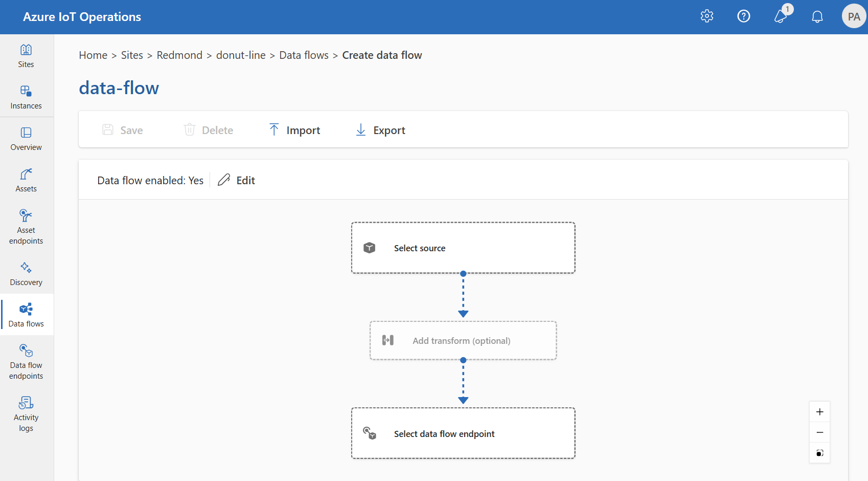Open the Discovery section

pos(26,273)
